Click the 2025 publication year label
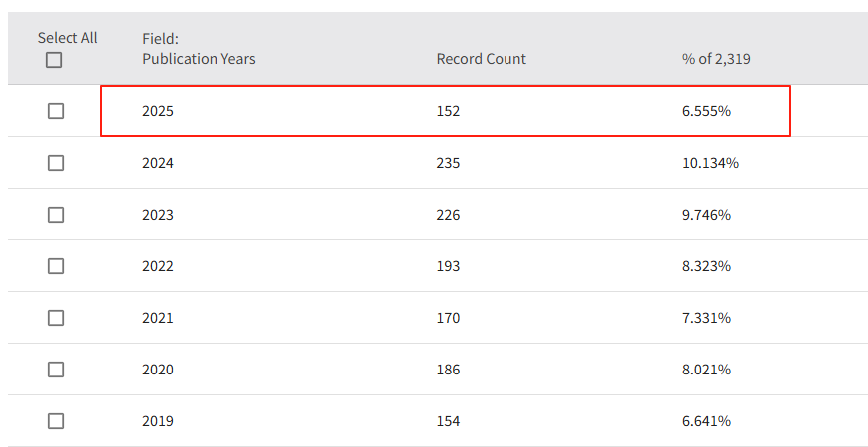The width and height of the screenshot is (868, 447). (158, 111)
